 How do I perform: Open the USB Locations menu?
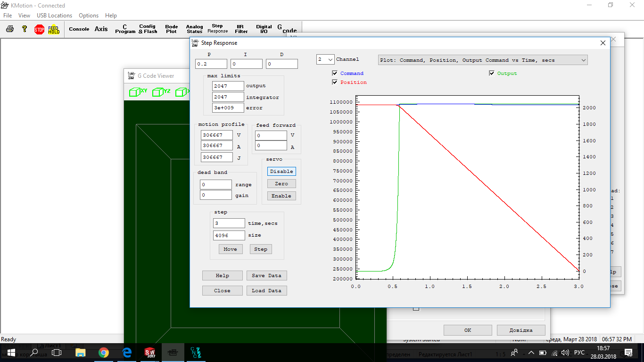tap(55, 16)
